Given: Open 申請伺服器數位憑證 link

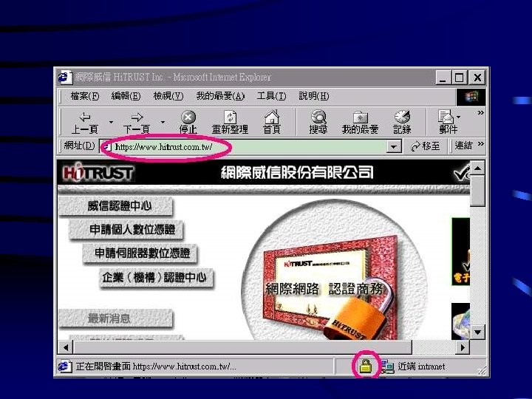Looking at the screenshot, I should pos(140,253).
